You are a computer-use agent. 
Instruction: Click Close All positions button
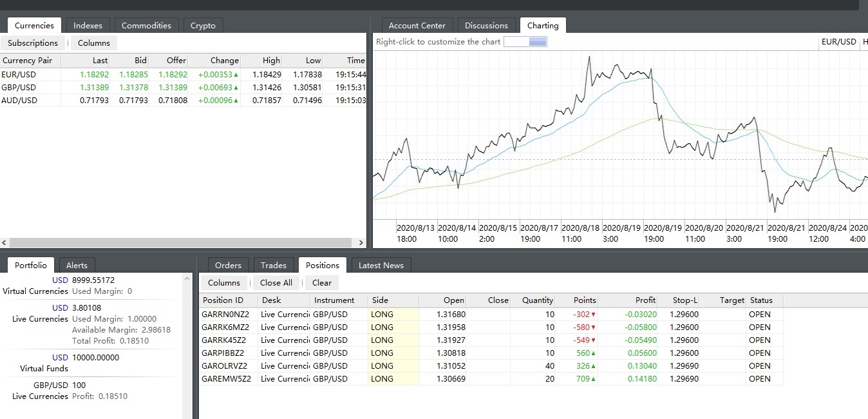coord(276,283)
